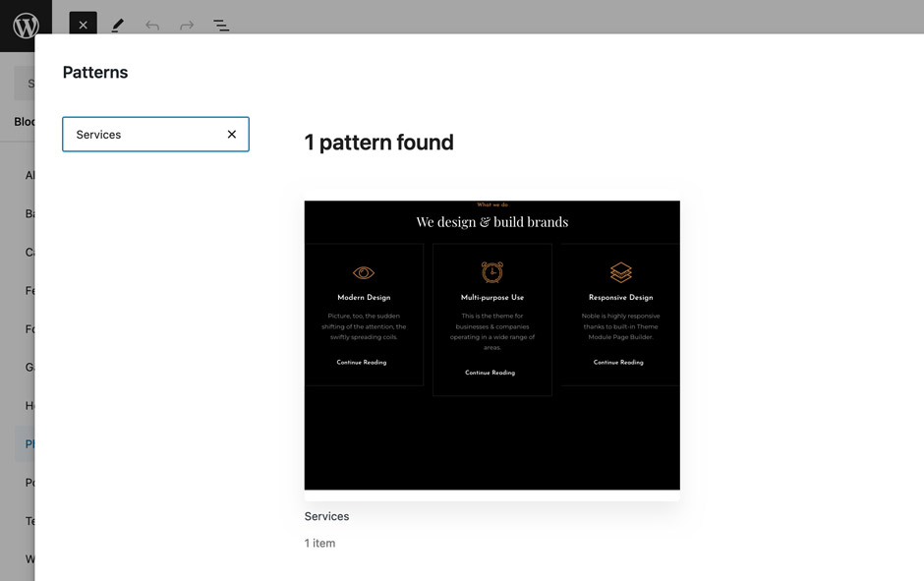Screen dimensions: 924x581
Task: Click Continue Reading under Modern Design
Action: pyautogui.click(x=362, y=363)
